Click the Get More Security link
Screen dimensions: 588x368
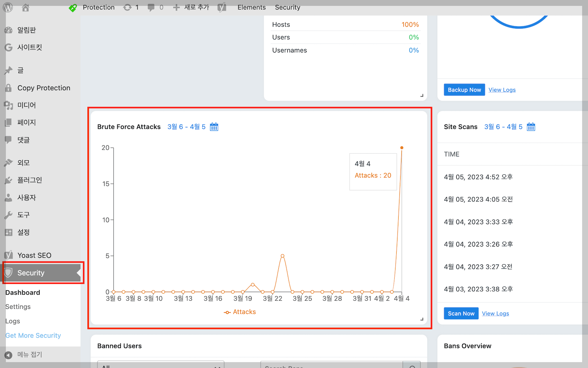pos(33,335)
